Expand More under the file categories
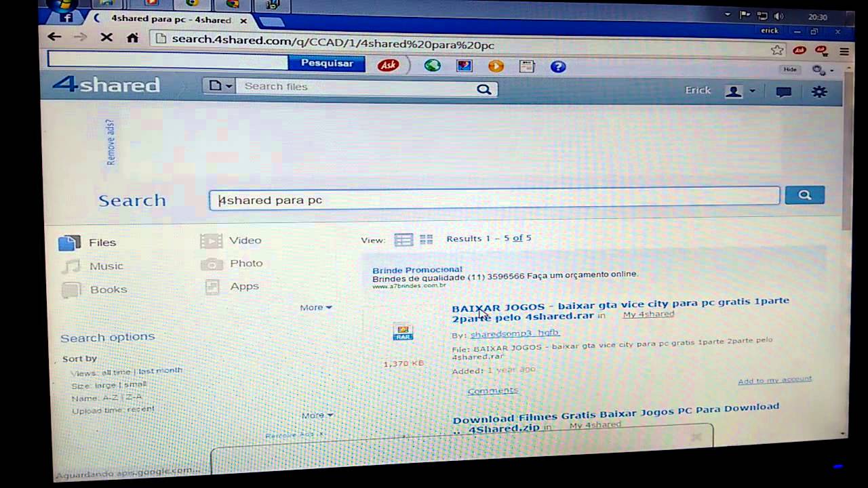The width and height of the screenshot is (868, 488). pyautogui.click(x=316, y=308)
